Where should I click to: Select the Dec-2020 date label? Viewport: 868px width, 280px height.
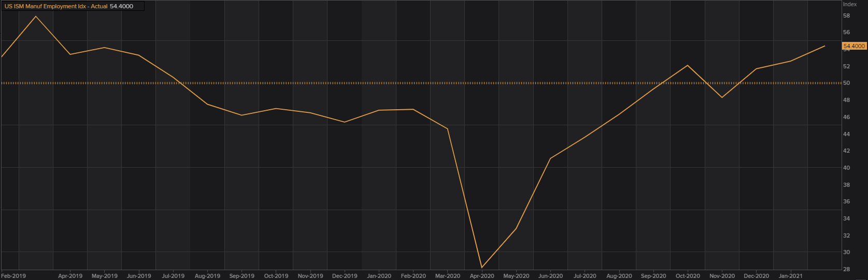click(x=756, y=276)
